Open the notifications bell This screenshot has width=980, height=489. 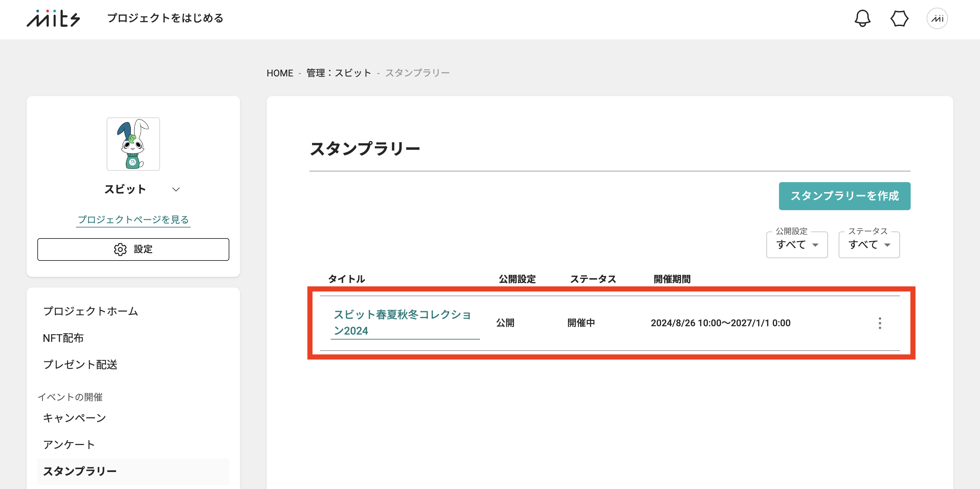point(862,18)
